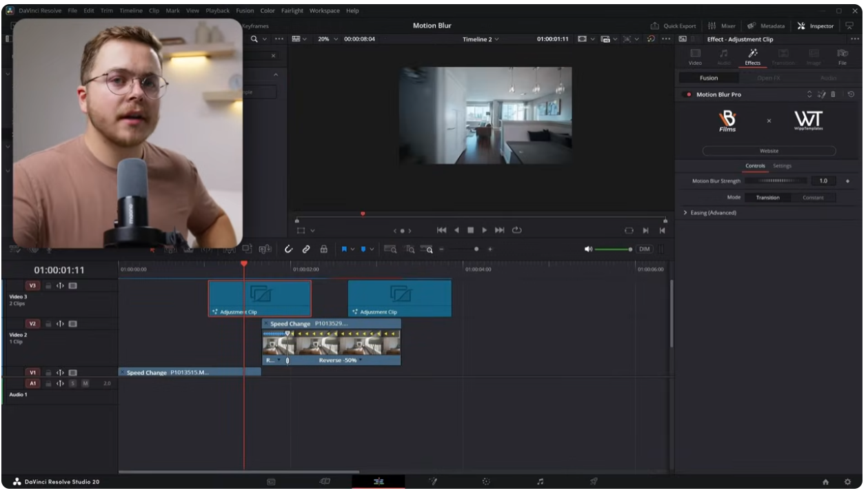This screenshot has width=868, height=495.
Task: Open the viewer zoom 20% dropdown
Action: pyautogui.click(x=327, y=39)
